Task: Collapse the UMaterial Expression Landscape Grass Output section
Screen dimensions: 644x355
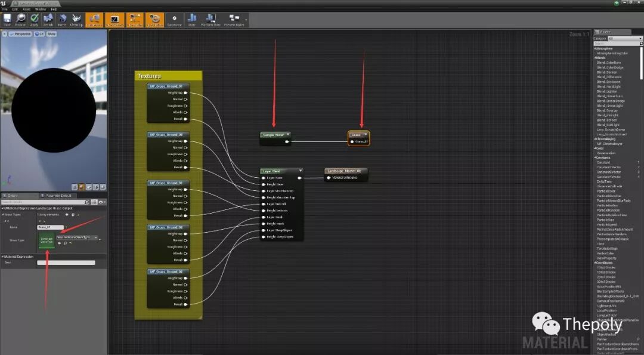Action: [x=3, y=208]
